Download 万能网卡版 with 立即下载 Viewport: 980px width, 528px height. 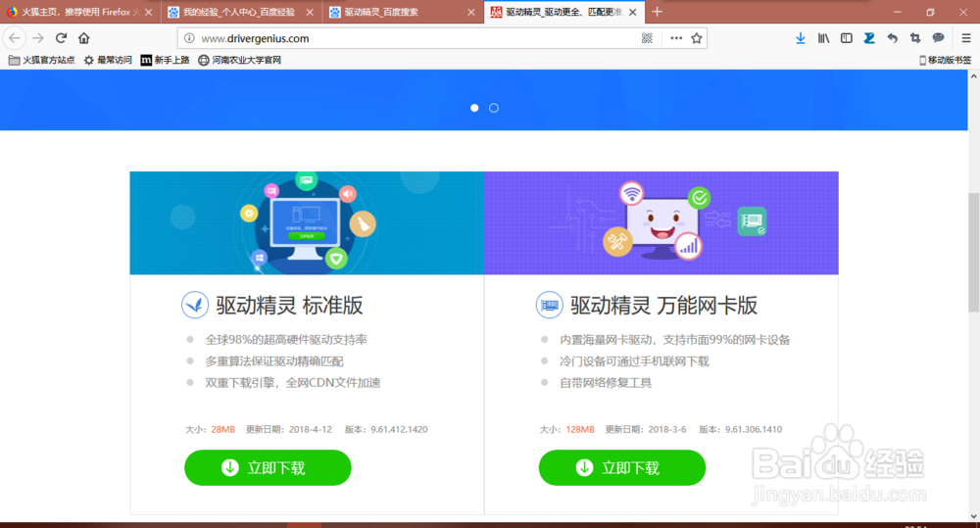click(622, 467)
